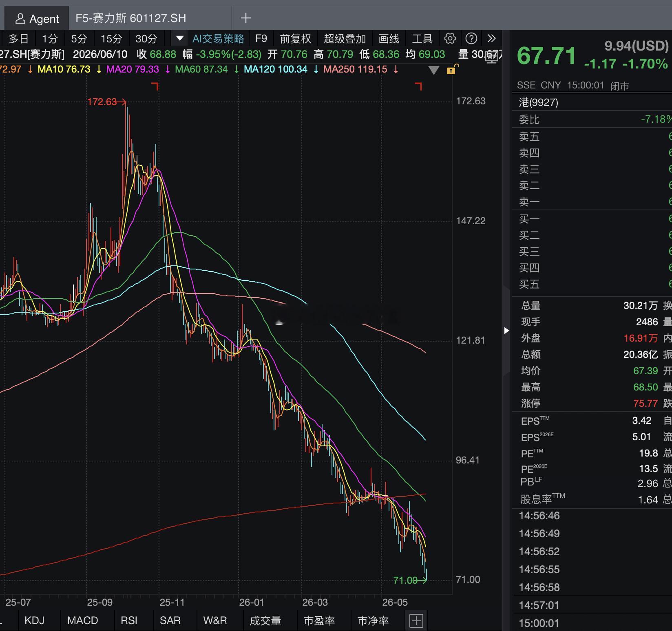Click the 均价 67.39 value
The width and height of the screenshot is (672, 631).
coord(645,371)
